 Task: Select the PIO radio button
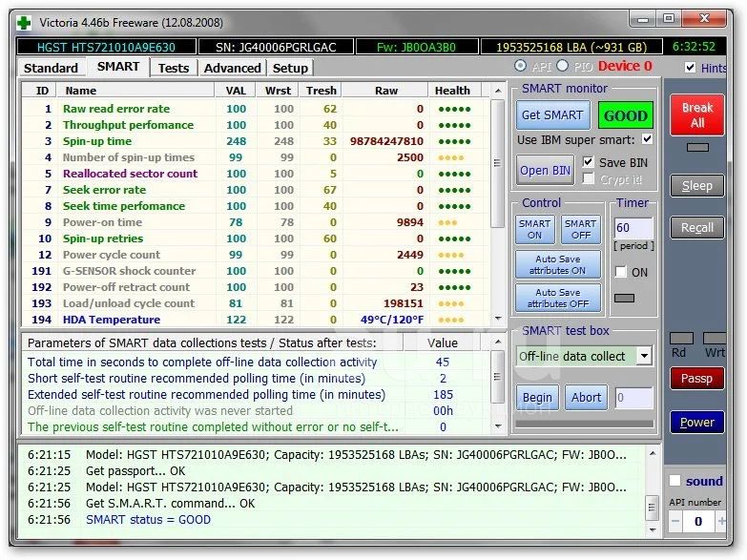pyautogui.click(x=563, y=66)
